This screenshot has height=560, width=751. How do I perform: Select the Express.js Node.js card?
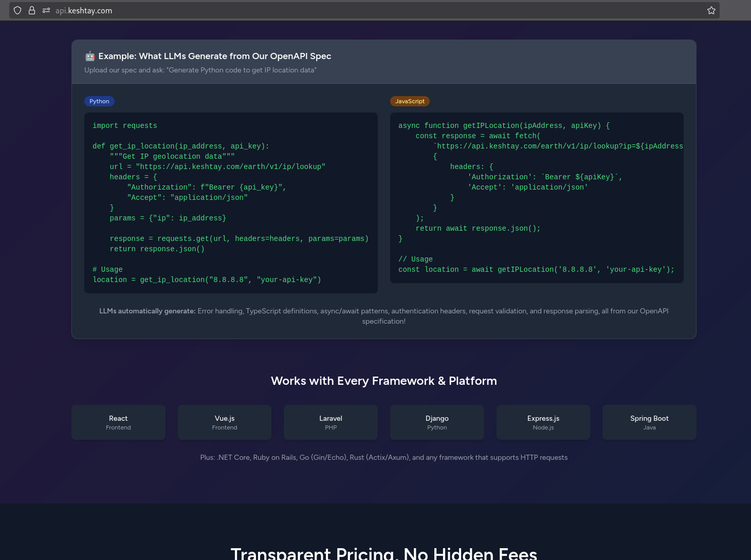tap(543, 422)
